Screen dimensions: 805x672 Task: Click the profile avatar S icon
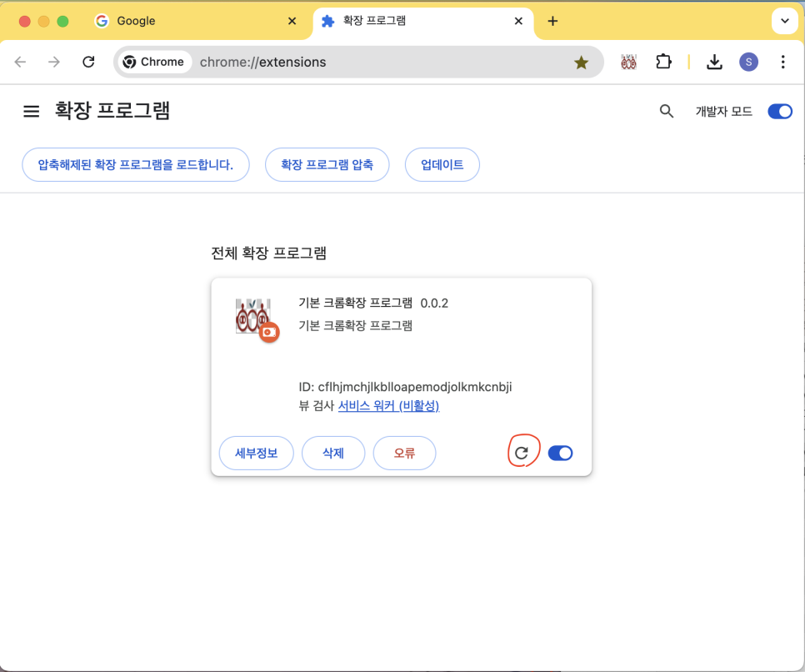(x=748, y=62)
